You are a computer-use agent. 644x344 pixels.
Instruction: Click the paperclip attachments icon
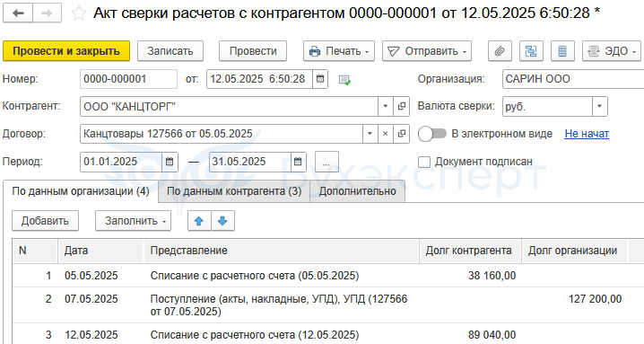(x=500, y=51)
